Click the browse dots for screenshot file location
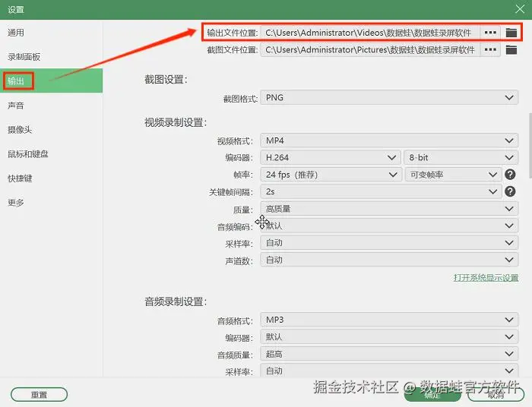This screenshot has height=407, width=532. pyautogui.click(x=490, y=50)
